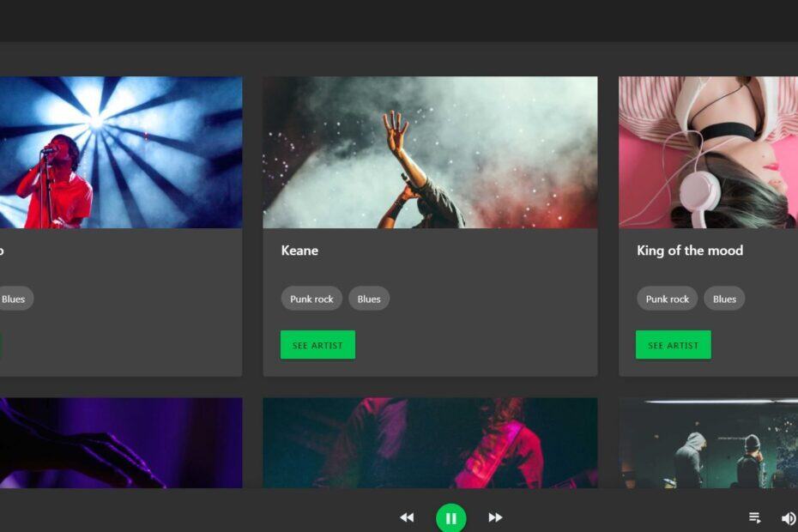The width and height of the screenshot is (798, 532).
Task: Open the guitarist in pink light photo
Action: coord(430,443)
